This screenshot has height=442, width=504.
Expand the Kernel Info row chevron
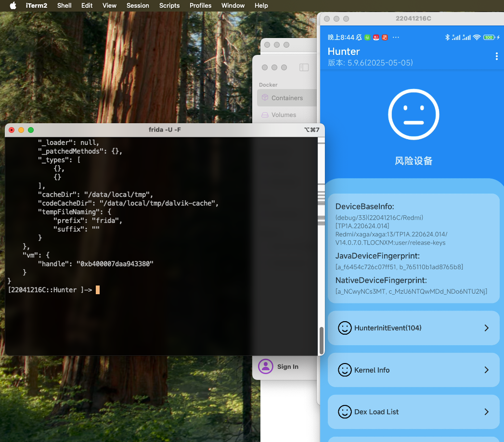pyautogui.click(x=486, y=370)
